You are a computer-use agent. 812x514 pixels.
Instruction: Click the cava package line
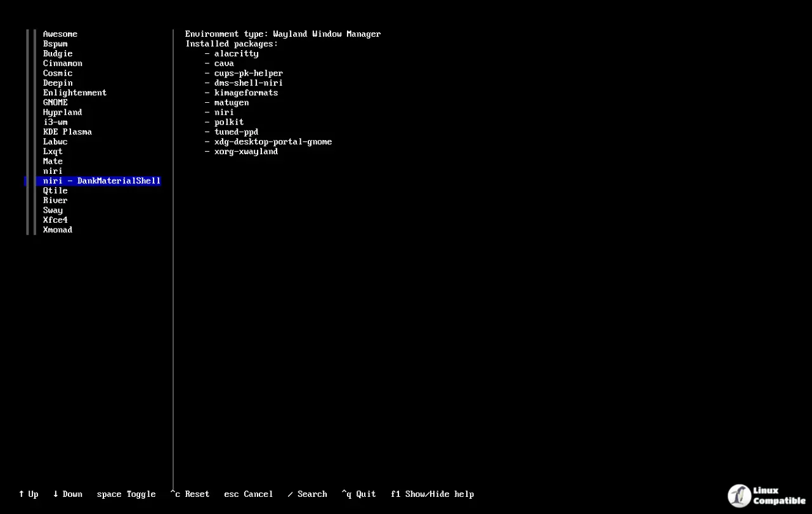(219, 63)
